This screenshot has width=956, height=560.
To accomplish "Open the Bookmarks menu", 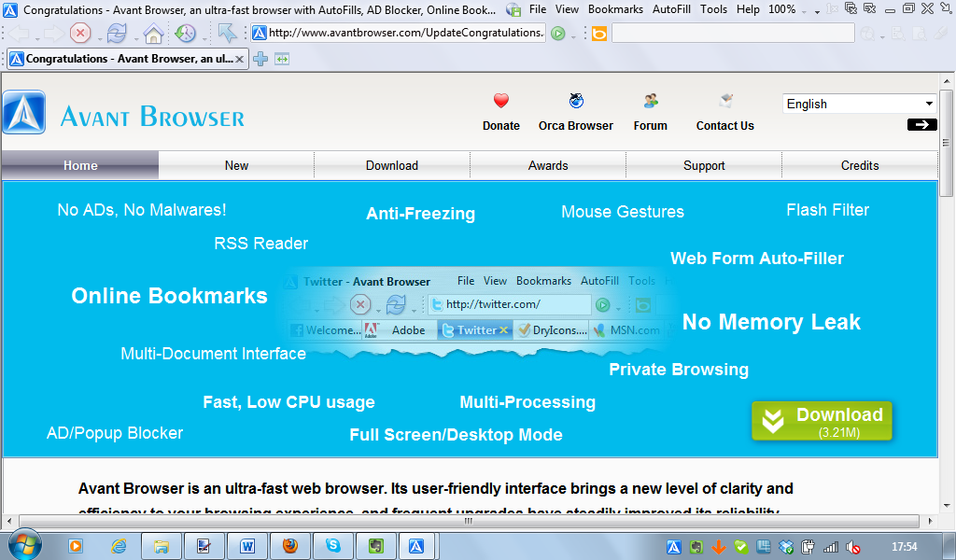I will [x=617, y=10].
